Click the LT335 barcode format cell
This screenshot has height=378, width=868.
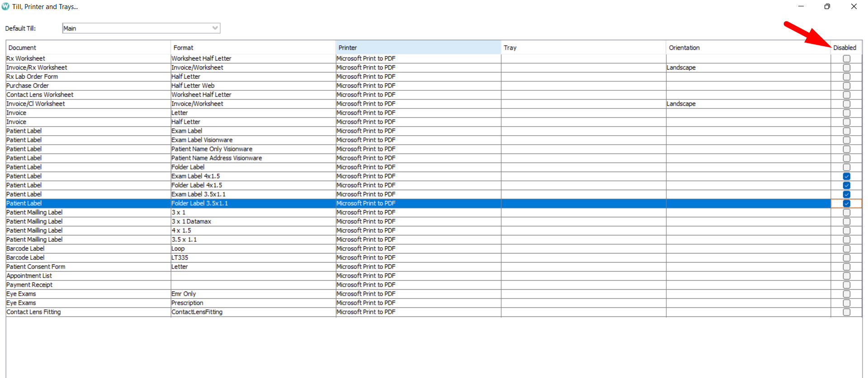[253, 258]
